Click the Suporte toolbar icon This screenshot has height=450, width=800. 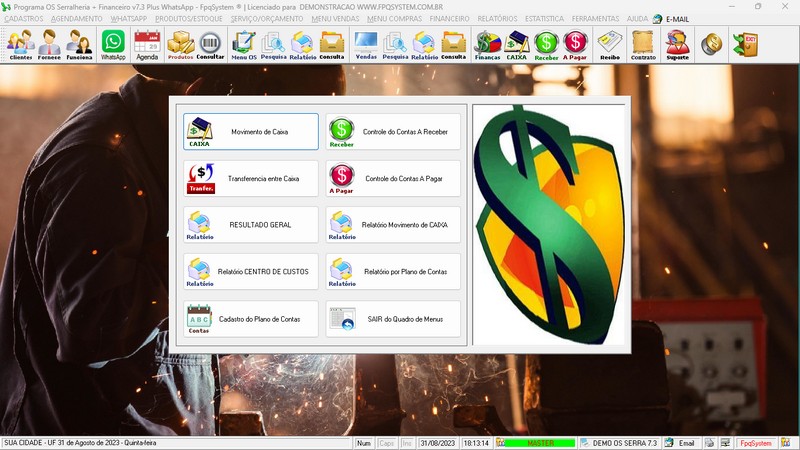677,45
